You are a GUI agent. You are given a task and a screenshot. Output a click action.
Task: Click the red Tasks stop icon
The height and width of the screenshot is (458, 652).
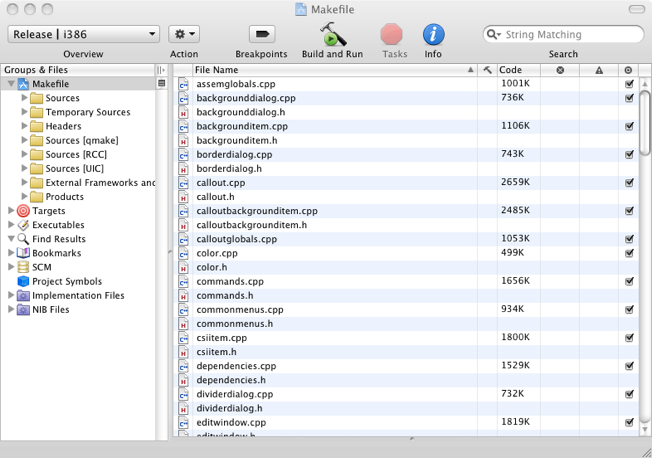tap(392, 34)
